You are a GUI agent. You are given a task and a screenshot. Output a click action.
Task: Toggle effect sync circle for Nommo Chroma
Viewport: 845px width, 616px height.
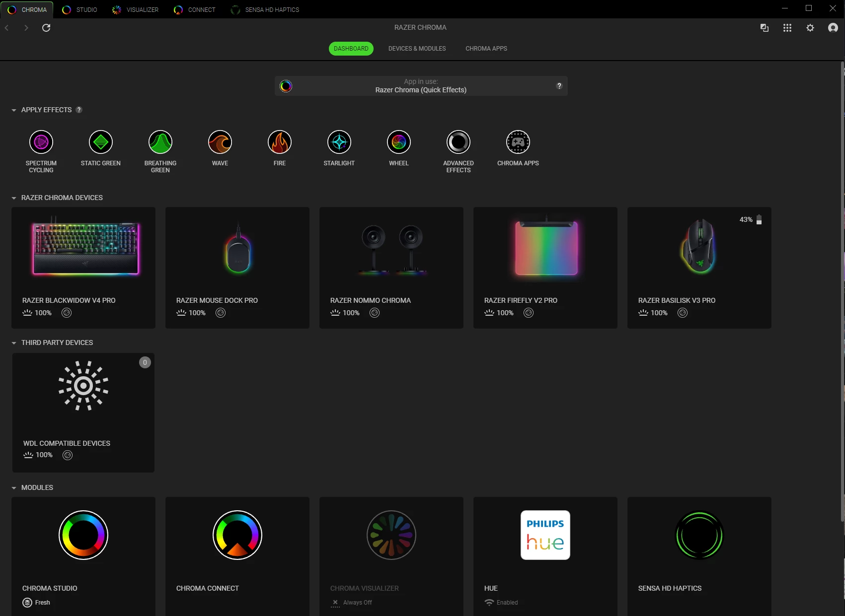coord(375,313)
